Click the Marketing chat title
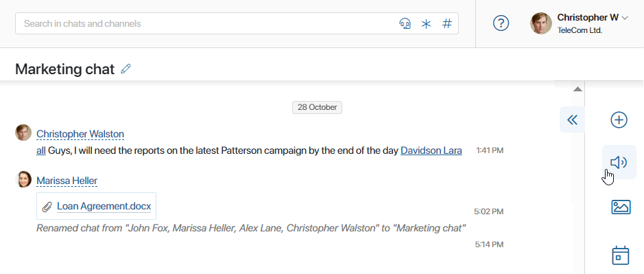This screenshot has height=274, width=644. [x=65, y=69]
